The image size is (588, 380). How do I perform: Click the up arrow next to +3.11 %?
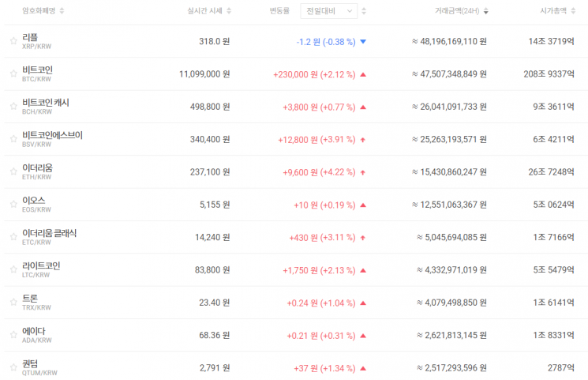[x=363, y=238]
